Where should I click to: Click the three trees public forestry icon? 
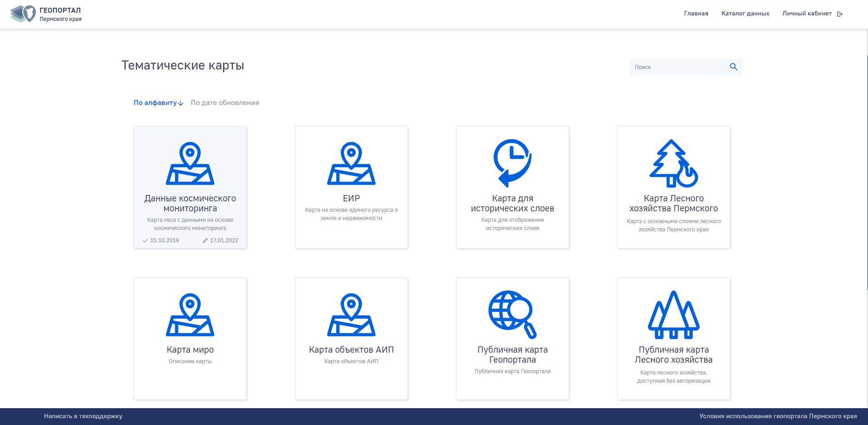(x=674, y=315)
